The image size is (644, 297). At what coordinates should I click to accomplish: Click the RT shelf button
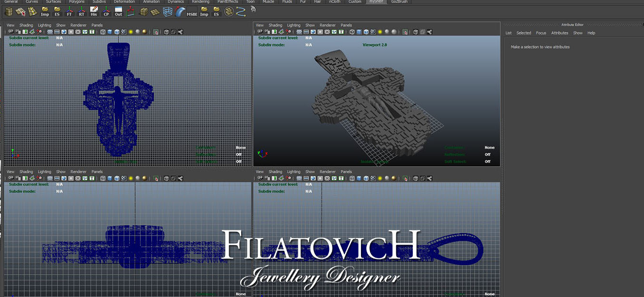click(x=81, y=11)
